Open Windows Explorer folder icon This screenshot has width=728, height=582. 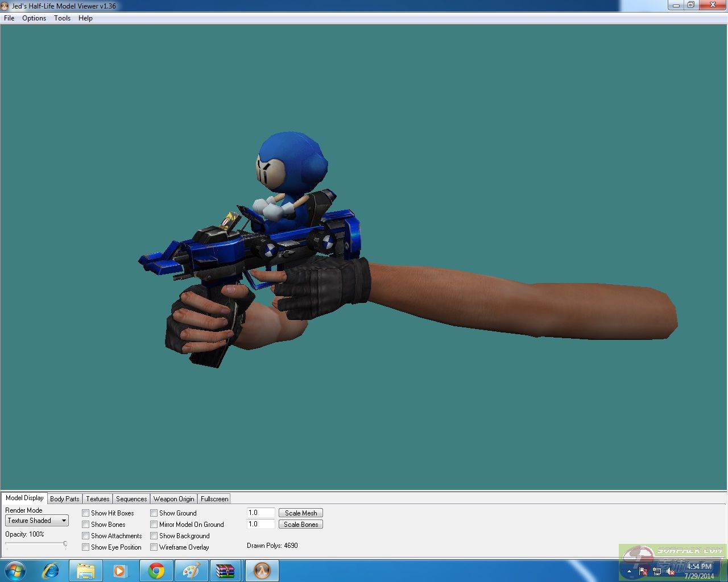point(86,571)
